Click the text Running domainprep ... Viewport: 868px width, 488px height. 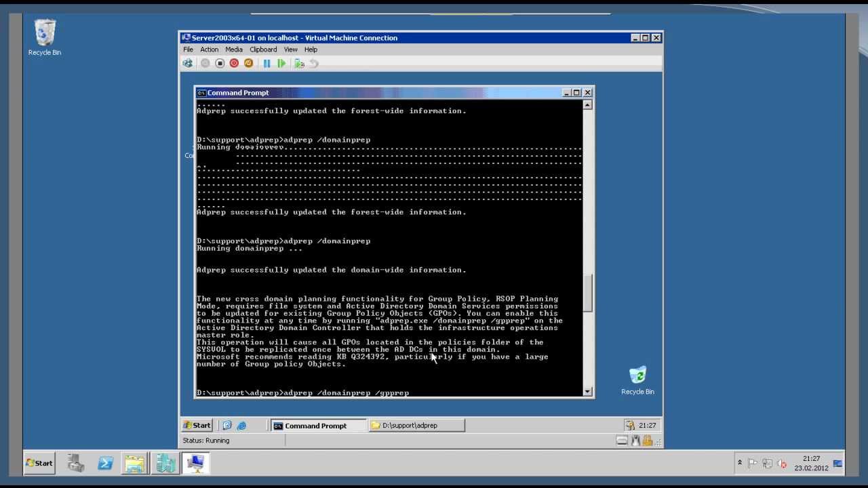coord(250,248)
